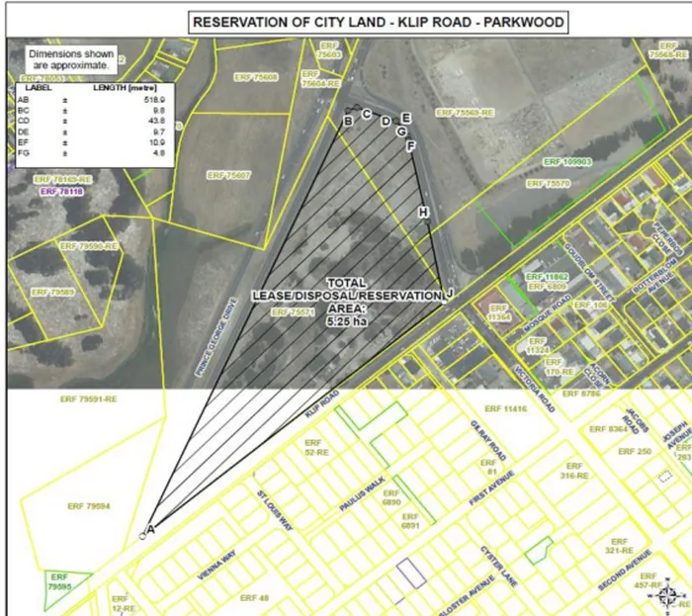Click the ERF 75568-RE parcel label
Viewport: 692px width, 616px height.
click(668, 49)
